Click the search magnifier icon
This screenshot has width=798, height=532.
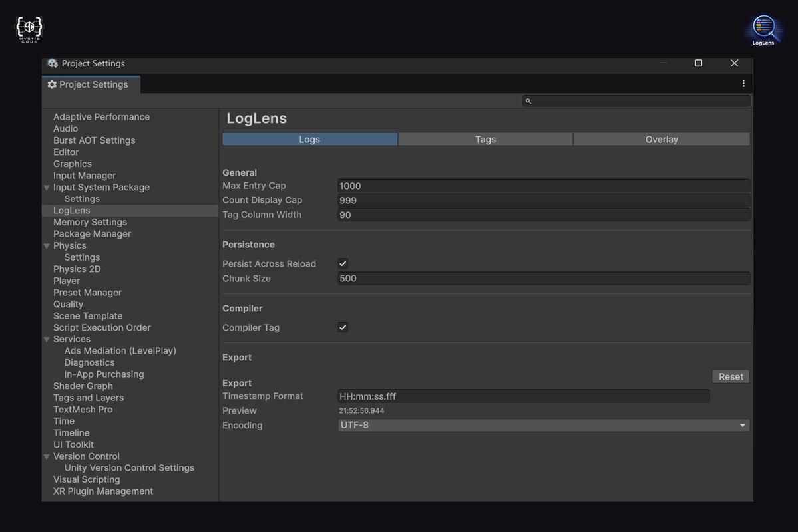(528, 101)
